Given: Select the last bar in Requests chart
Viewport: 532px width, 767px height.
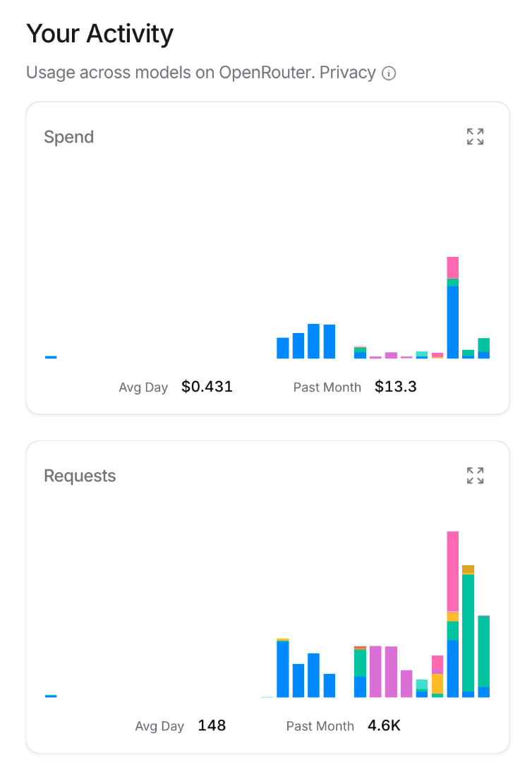Looking at the screenshot, I should 483,656.
